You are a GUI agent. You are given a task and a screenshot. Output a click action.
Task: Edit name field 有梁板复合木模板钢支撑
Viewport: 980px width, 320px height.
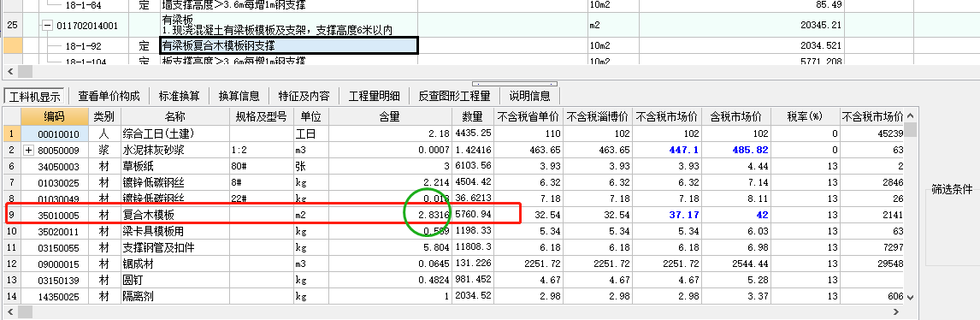(289, 45)
